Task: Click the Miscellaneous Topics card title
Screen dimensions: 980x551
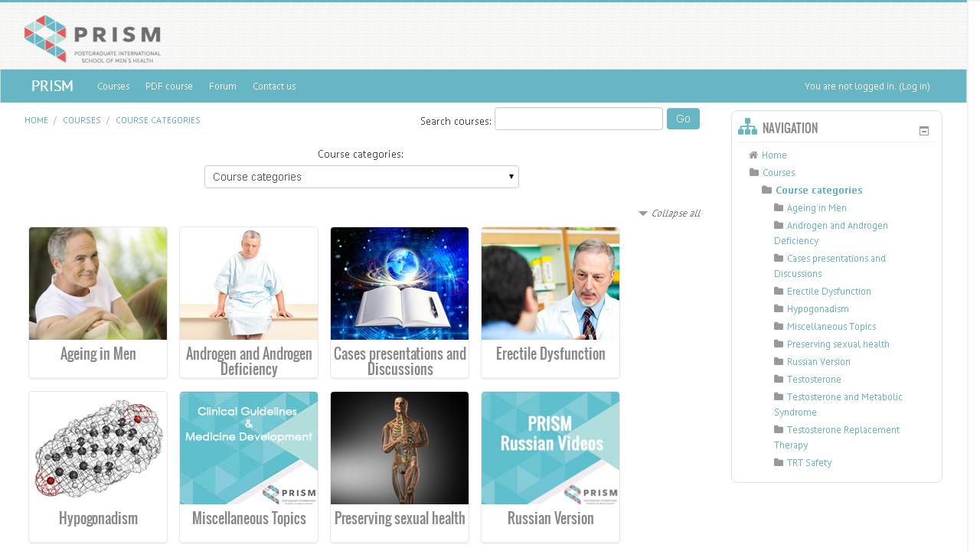Action: tap(249, 518)
